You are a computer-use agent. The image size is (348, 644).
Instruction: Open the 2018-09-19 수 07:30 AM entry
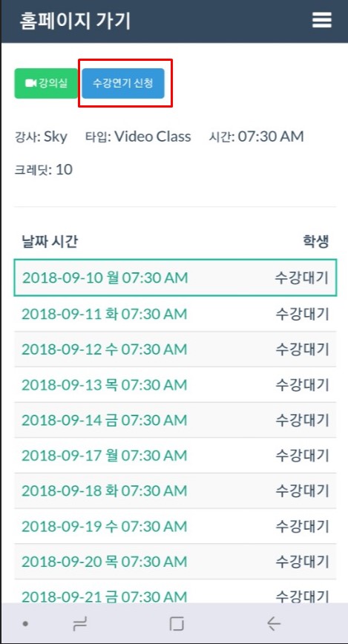175,526
